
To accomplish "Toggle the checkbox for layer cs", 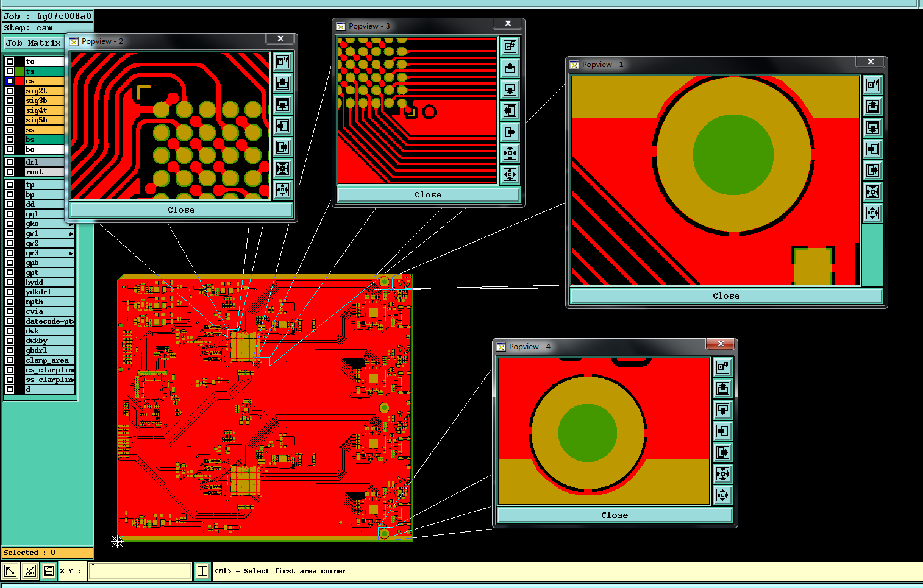I will coord(10,81).
